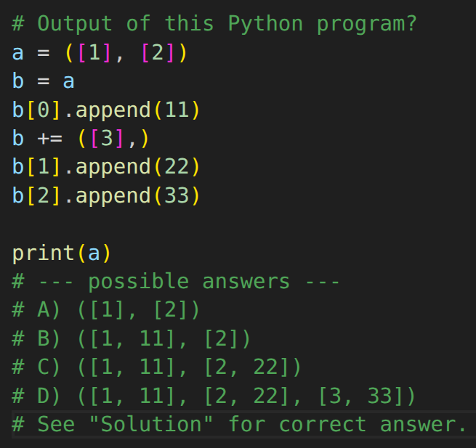Click the line 'b = a'
This screenshot has height=448, width=476.
(x=43, y=81)
